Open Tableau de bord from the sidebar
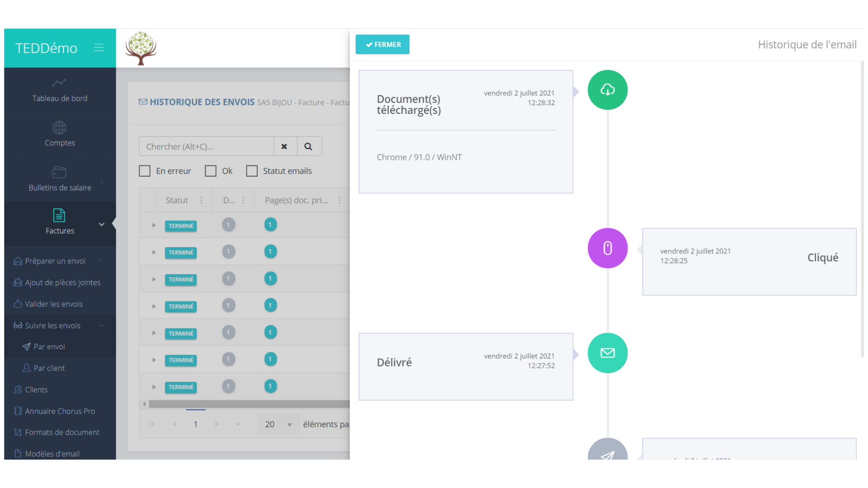 coord(60,90)
